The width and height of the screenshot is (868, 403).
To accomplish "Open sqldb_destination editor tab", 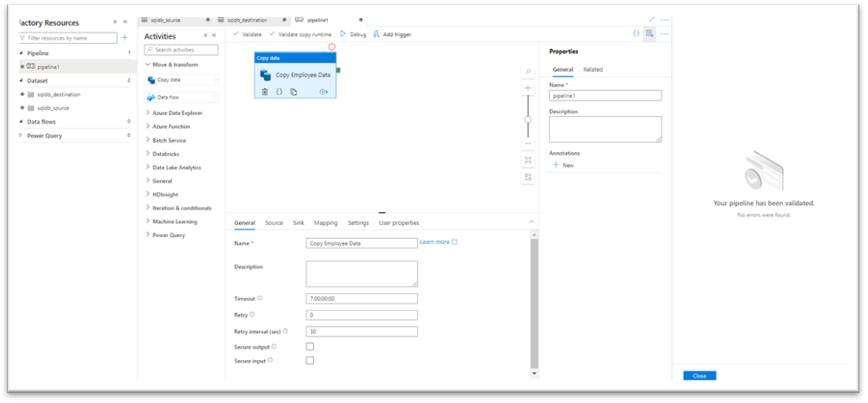I will pos(252,20).
